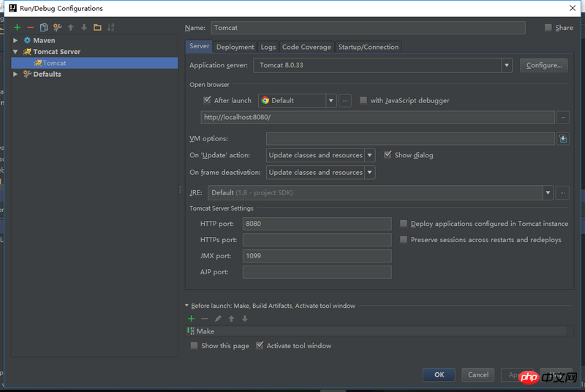Move the configuration up in the left toolbar
The image size is (585, 392).
click(71, 28)
